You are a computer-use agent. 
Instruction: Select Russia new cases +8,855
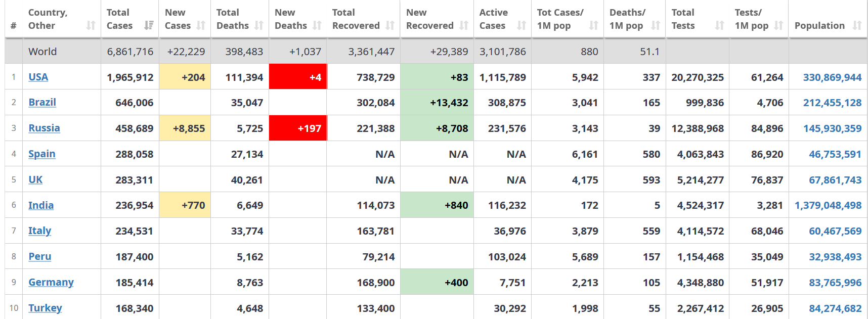point(185,128)
